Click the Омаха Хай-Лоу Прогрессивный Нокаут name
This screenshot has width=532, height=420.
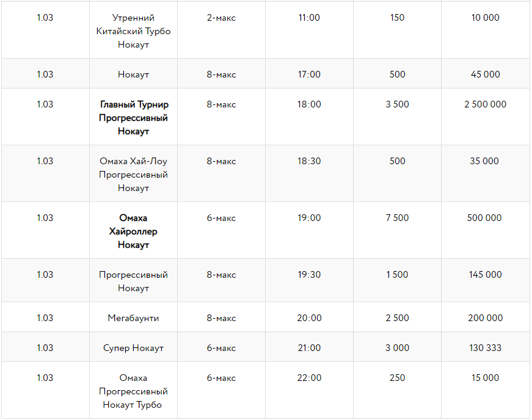click(x=133, y=175)
